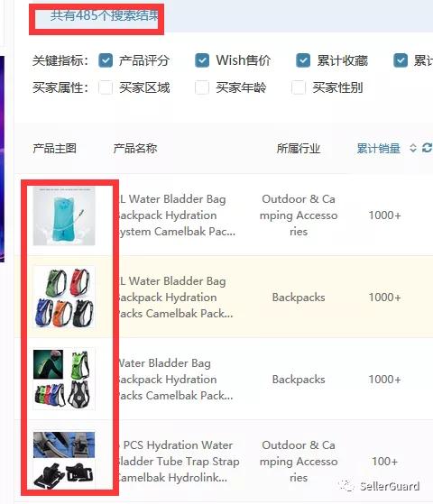Open the cyclist and green backpack product image
The image size is (433, 504).
click(x=64, y=380)
